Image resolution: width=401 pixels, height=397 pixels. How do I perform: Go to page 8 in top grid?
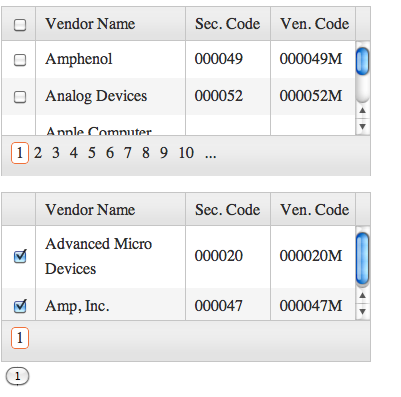pyautogui.click(x=146, y=153)
